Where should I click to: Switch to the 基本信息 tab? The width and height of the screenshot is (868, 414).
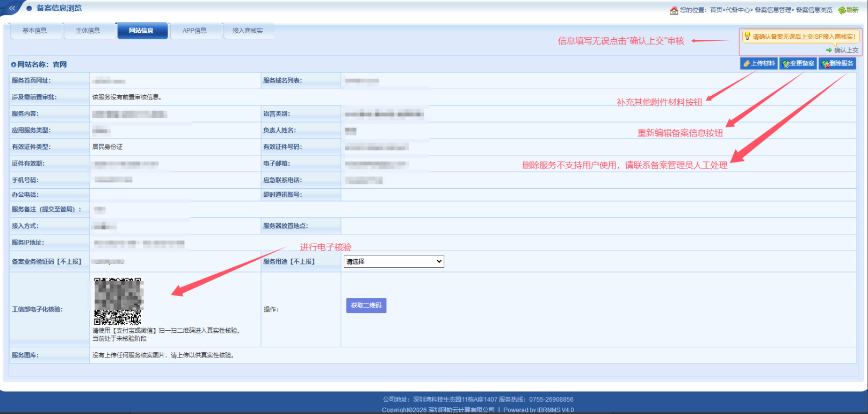[34, 31]
